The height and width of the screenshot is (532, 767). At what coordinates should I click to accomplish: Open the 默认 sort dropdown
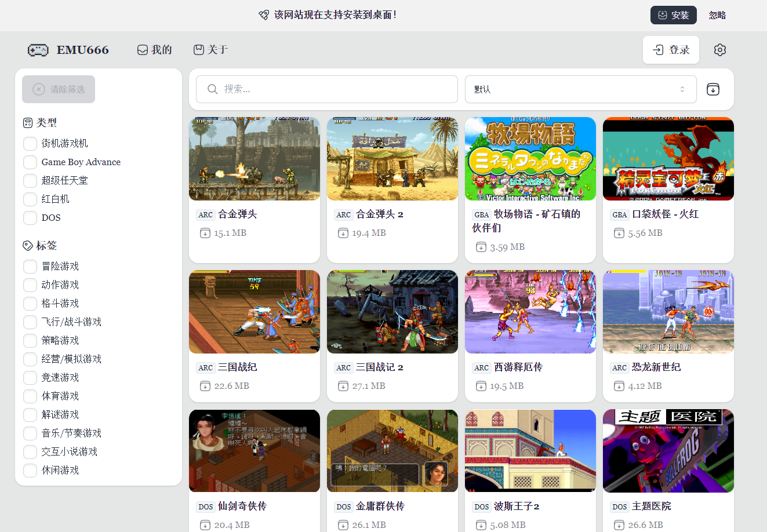click(x=580, y=89)
